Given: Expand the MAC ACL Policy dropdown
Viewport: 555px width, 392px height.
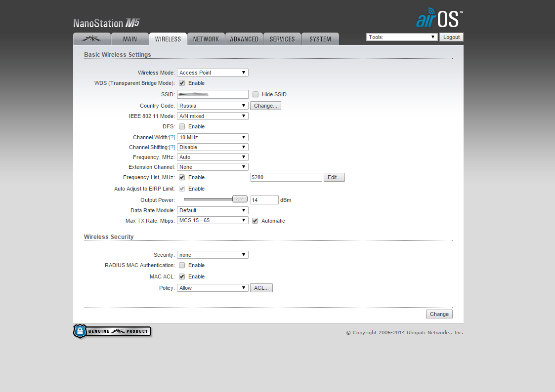Looking at the screenshot, I should (x=213, y=288).
